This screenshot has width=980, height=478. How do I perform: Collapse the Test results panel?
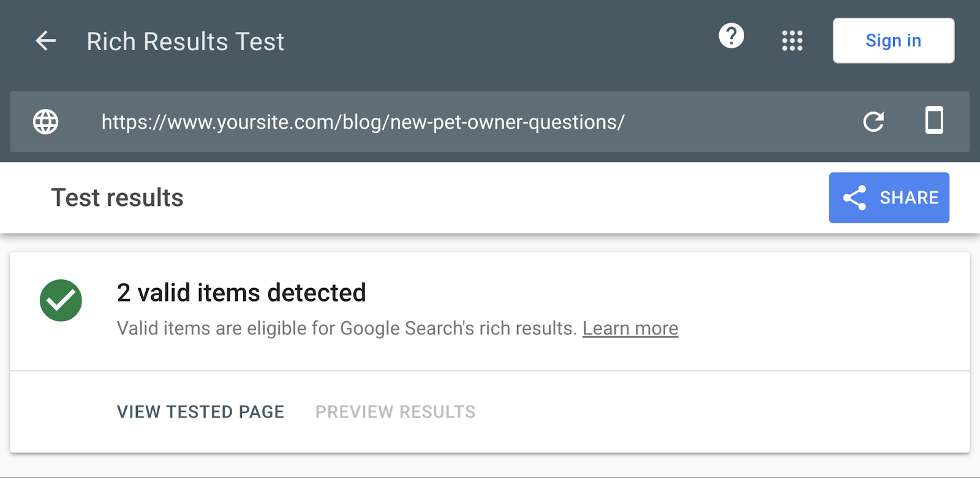[117, 197]
